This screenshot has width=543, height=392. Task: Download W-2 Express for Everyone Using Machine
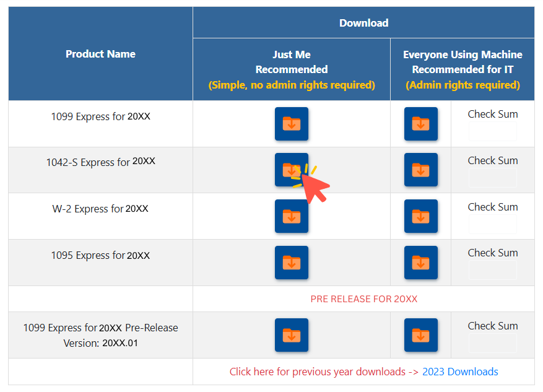[x=421, y=216]
